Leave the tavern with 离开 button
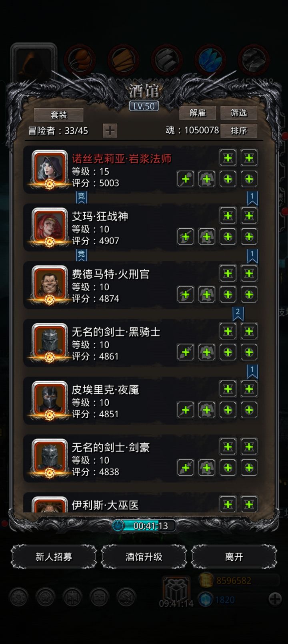This screenshot has height=644, width=288. [x=234, y=557]
